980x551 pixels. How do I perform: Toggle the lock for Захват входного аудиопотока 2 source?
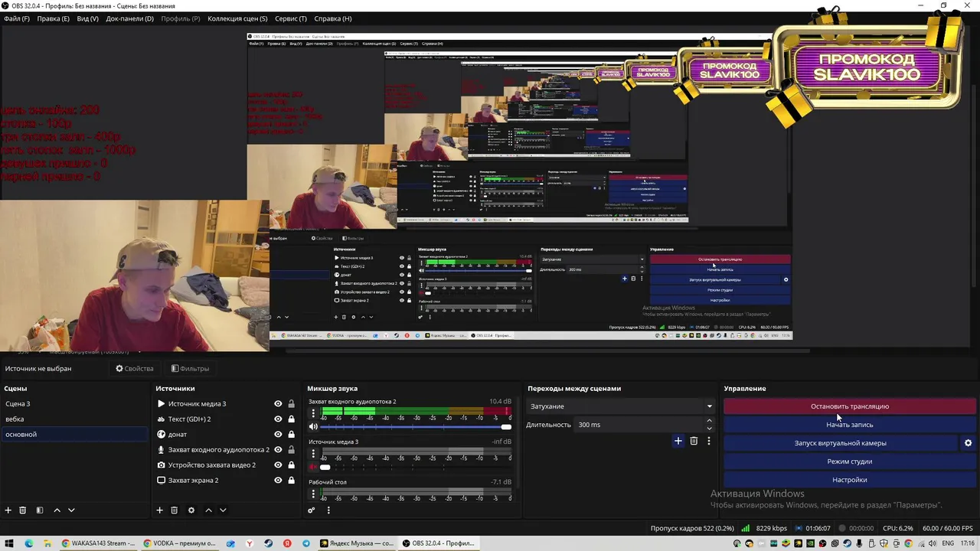[x=291, y=450]
